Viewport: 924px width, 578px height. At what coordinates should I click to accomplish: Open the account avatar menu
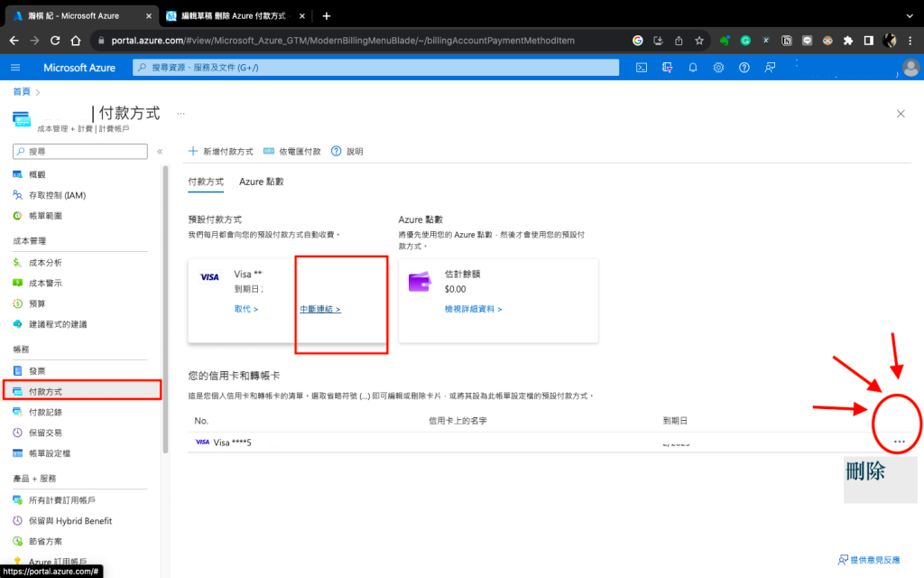(910, 68)
